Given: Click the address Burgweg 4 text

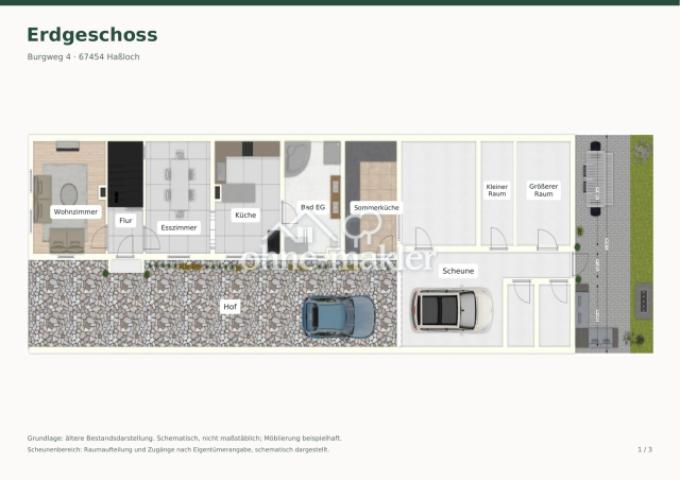Looking at the screenshot, I should [49, 57].
